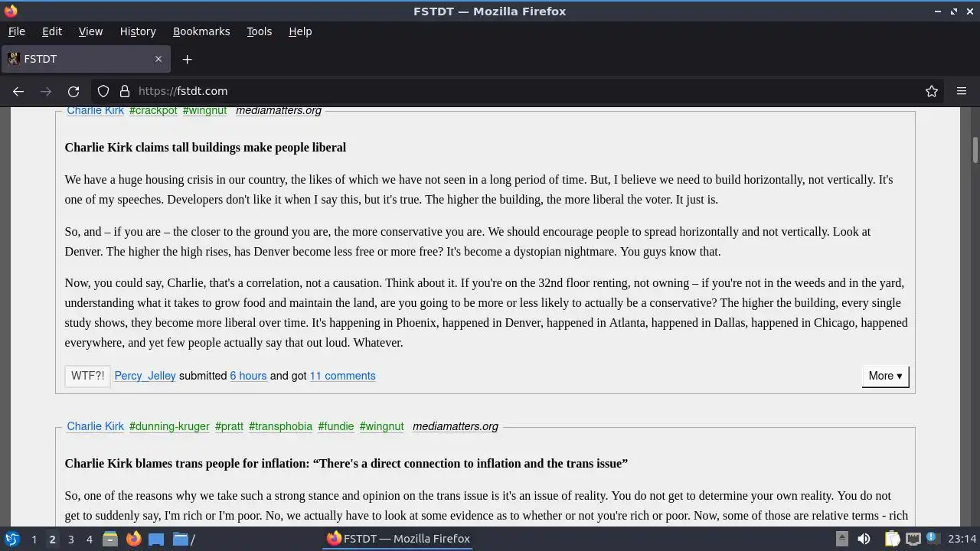Select the FSTDT browser tab
Screen dimensions: 980x551
(x=85, y=59)
